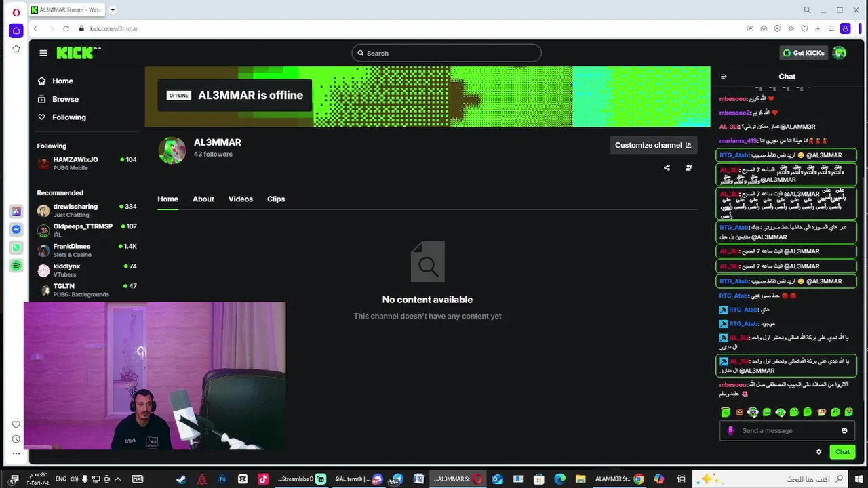Click the 43 followers text
The width and height of the screenshot is (868, 488).
[213, 155]
